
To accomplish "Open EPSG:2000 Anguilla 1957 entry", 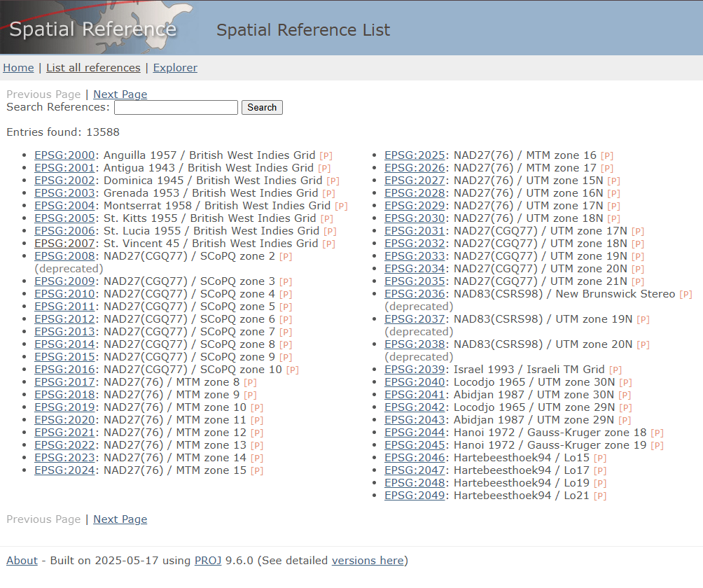I will (x=64, y=155).
